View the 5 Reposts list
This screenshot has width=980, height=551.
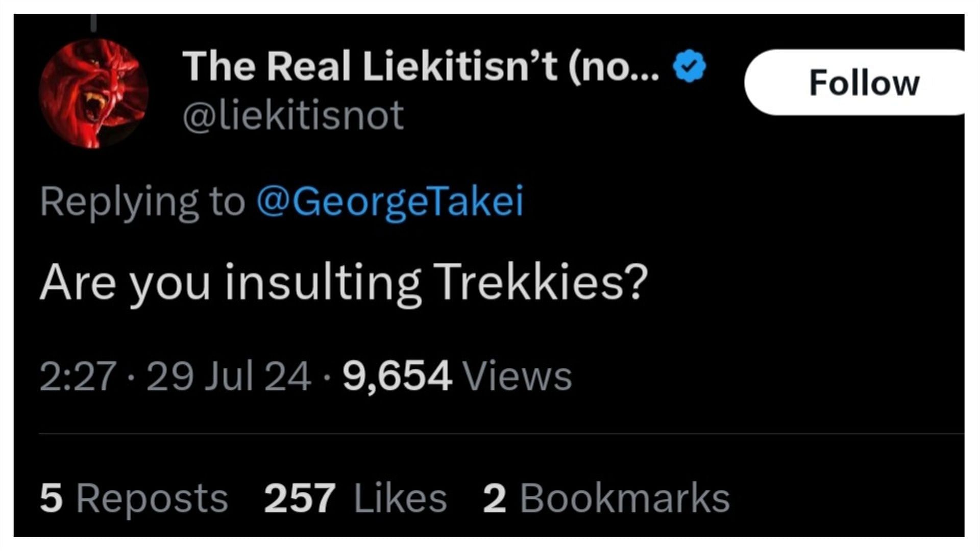click(x=134, y=498)
